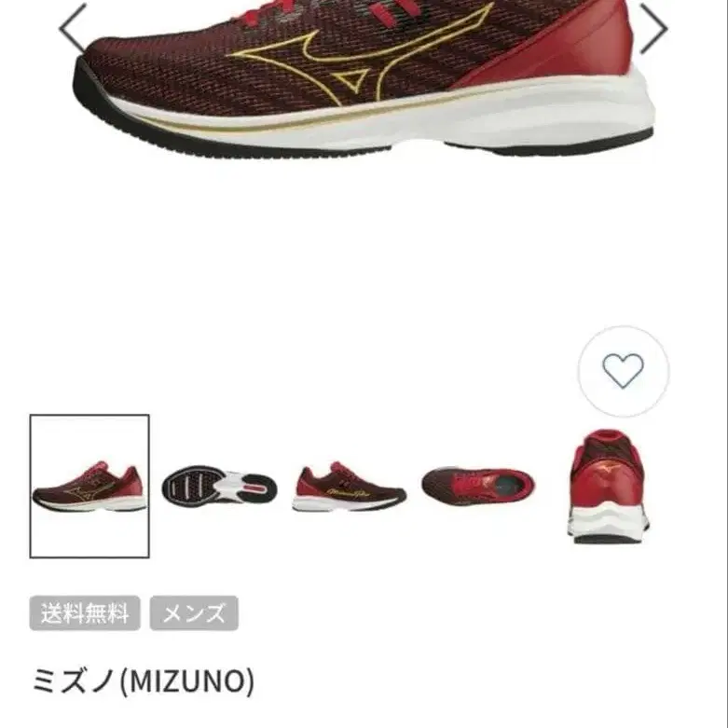Open the inner-side view thumbnail
This screenshot has width=728, height=728.
(x=350, y=487)
